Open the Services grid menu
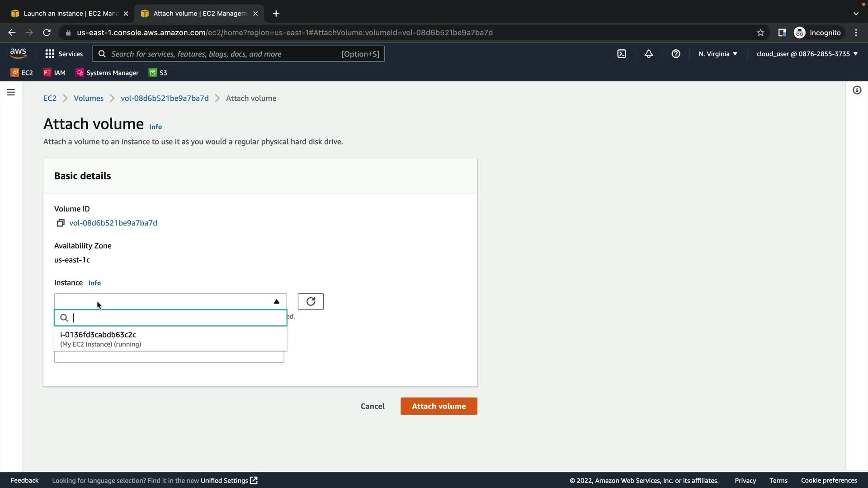Screen dimensions: 868x488 (x=64, y=54)
